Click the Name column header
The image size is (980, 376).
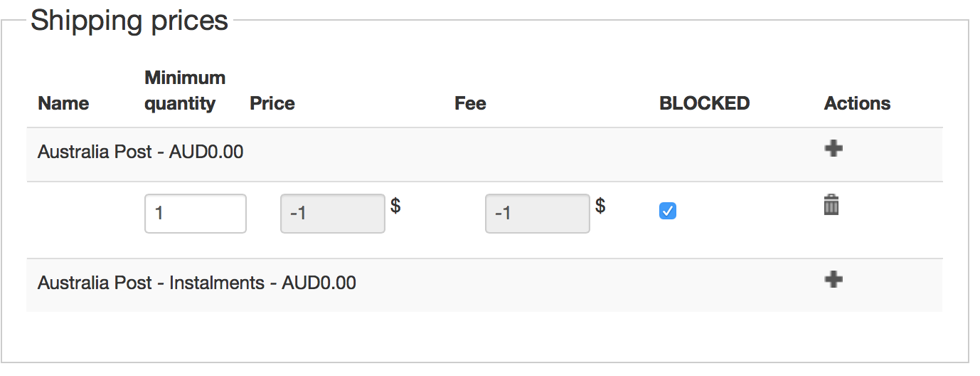(63, 103)
